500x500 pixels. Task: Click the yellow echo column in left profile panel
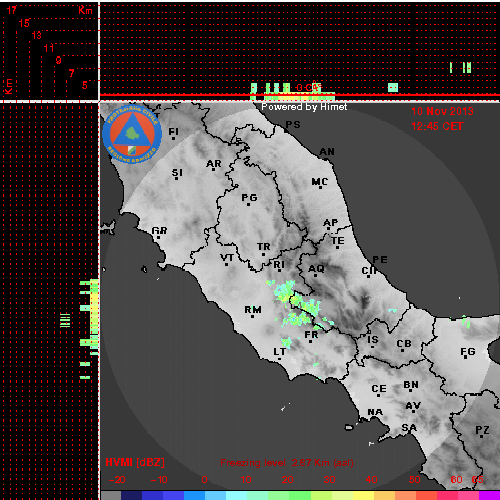point(94,315)
